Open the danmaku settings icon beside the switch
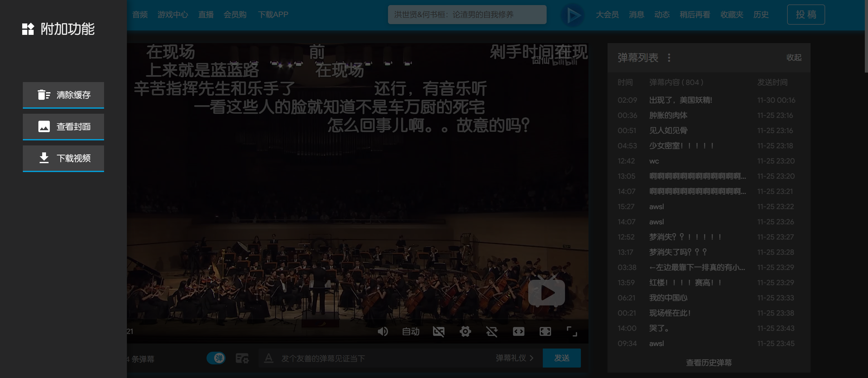The image size is (868, 378). click(x=242, y=358)
